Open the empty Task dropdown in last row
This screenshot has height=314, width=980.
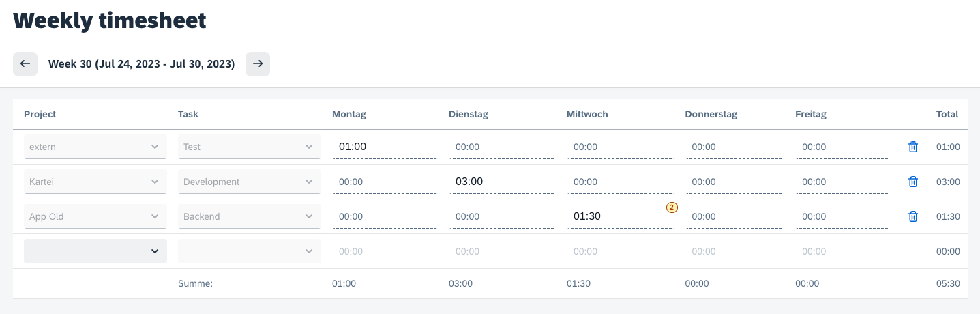pos(250,251)
